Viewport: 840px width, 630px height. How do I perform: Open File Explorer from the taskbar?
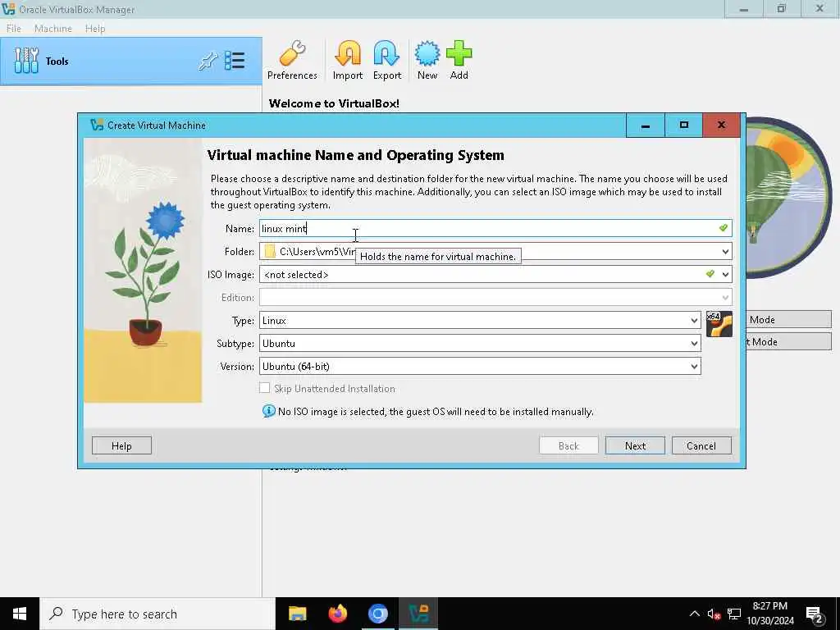point(297,614)
